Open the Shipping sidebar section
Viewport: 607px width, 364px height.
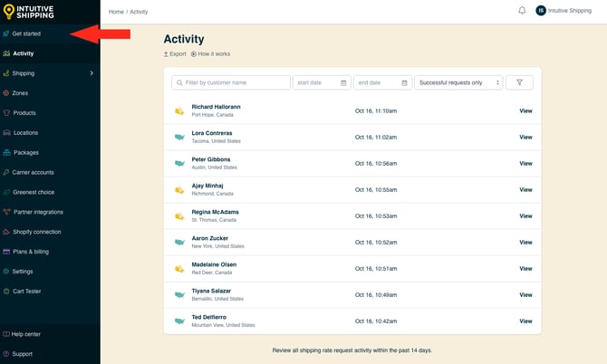point(24,73)
